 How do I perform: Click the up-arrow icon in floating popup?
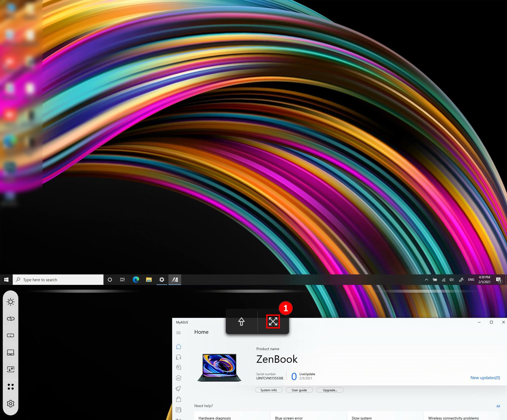(241, 322)
